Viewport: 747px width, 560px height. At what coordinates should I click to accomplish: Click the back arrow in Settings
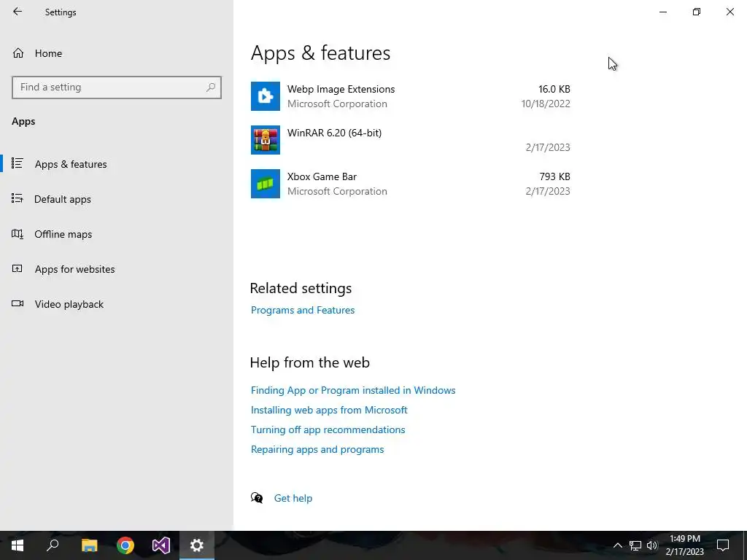pos(18,12)
